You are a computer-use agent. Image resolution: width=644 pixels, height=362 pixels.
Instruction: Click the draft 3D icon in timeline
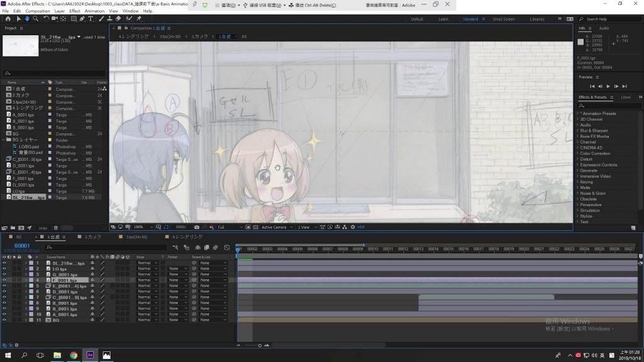[186, 248]
